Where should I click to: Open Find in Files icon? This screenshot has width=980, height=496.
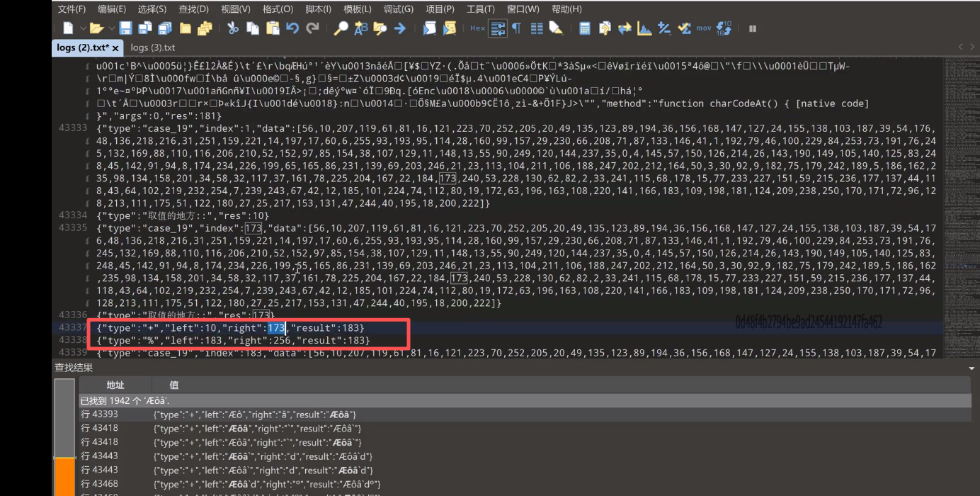pos(380,28)
